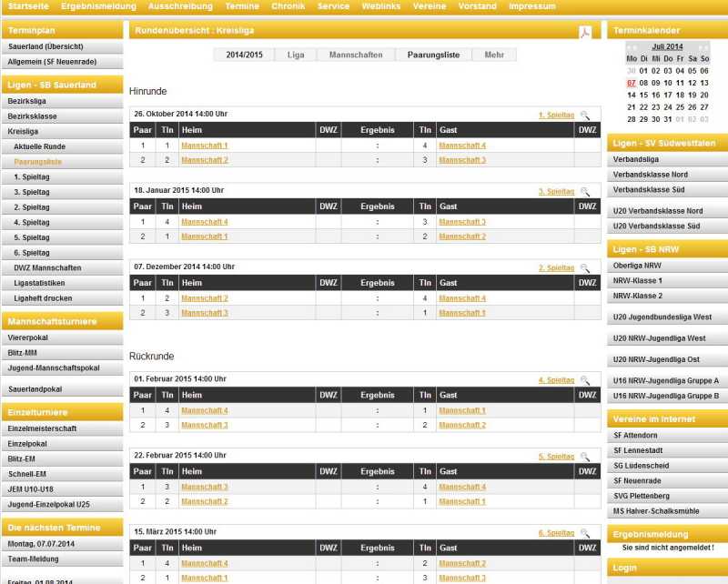Click magnifier icon beside 1. Spieltag

click(x=585, y=116)
